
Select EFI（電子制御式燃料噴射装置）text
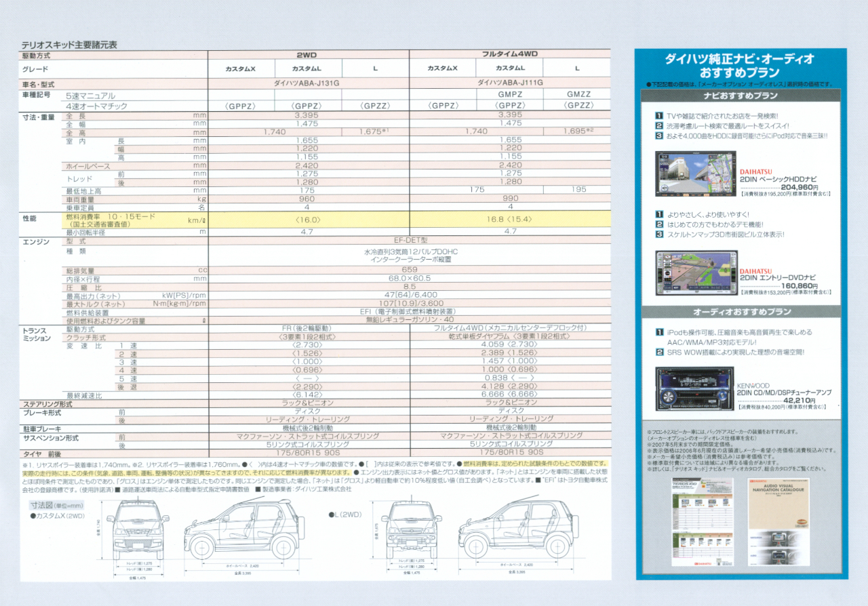[x=410, y=312]
